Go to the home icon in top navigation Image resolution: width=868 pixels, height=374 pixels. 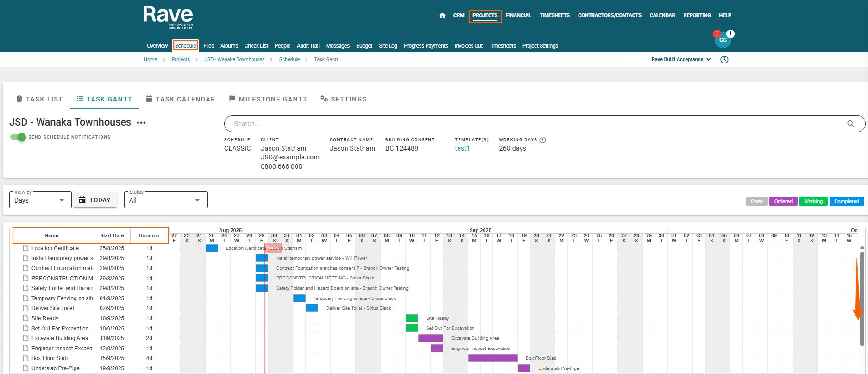click(442, 15)
